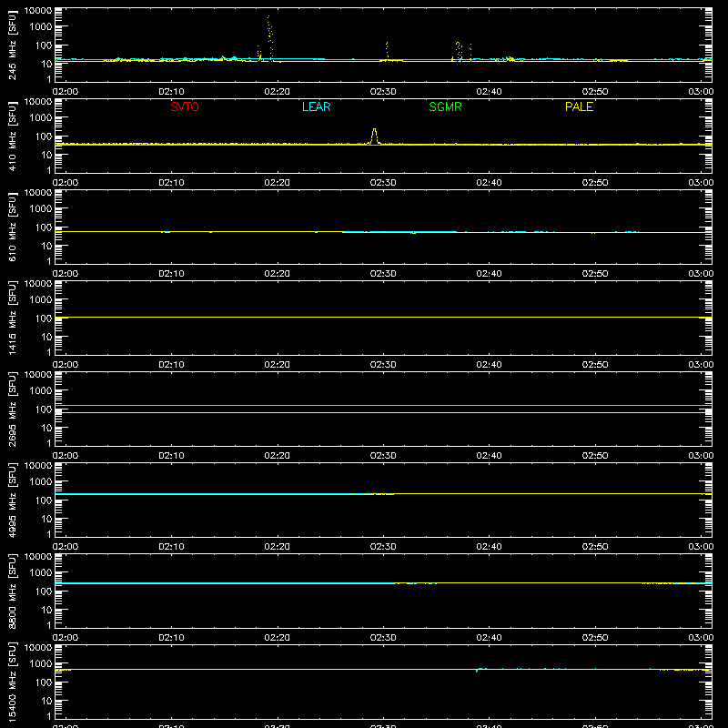Click 02:50 tick label below 8800 MHz plot
The width and height of the screenshot is (728, 728).
coord(595,638)
